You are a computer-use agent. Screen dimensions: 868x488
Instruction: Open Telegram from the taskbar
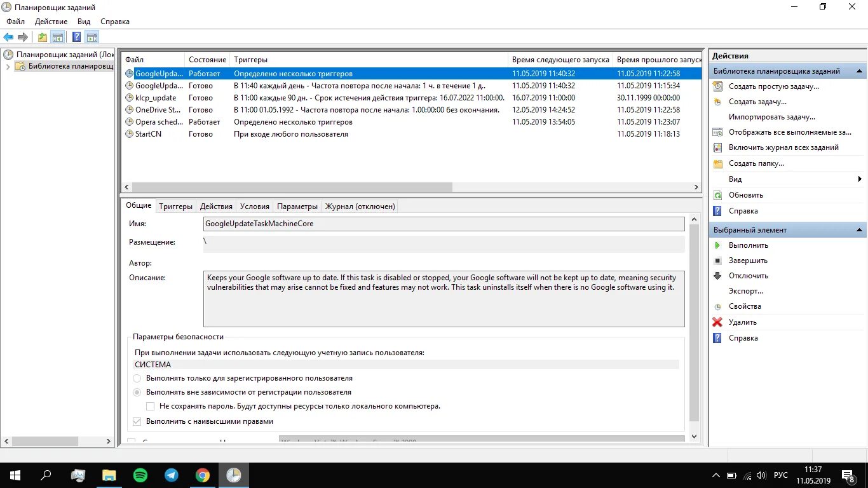tap(172, 475)
